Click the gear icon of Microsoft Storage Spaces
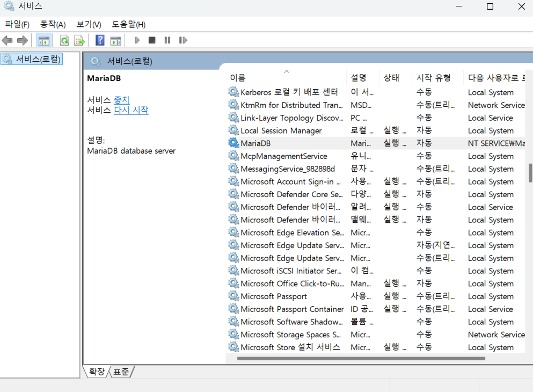This screenshot has height=392, width=533. click(x=233, y=334)
